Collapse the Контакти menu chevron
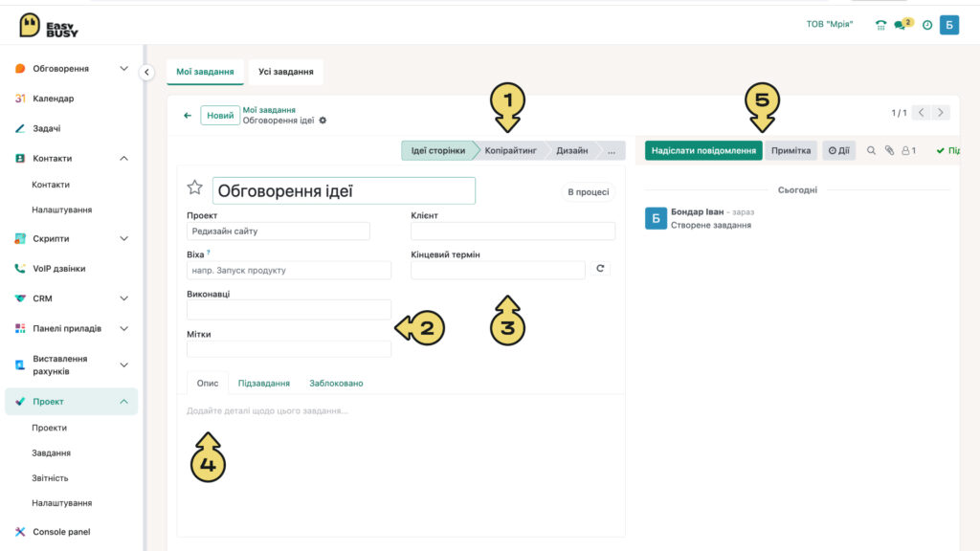Screen dimensions: 980x551 pyautogui.click(x=123, y=159)
